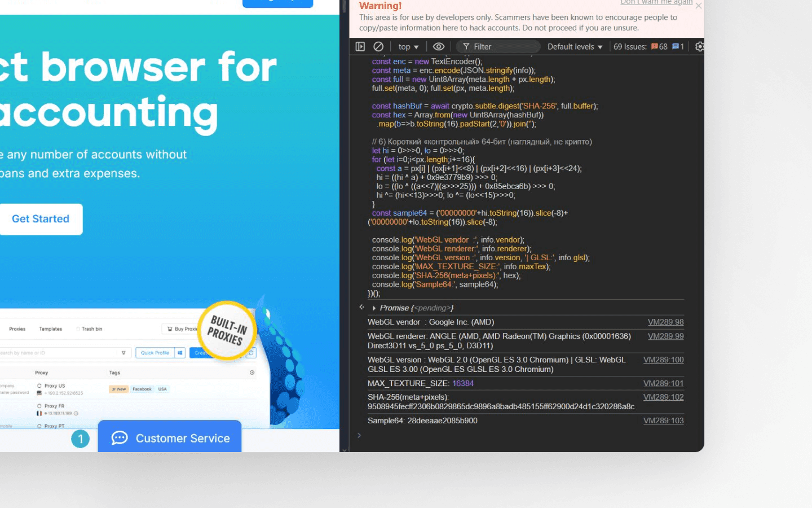
Task: Click the Customer Service chat bubble icon
Action: [x=120, y=438]
